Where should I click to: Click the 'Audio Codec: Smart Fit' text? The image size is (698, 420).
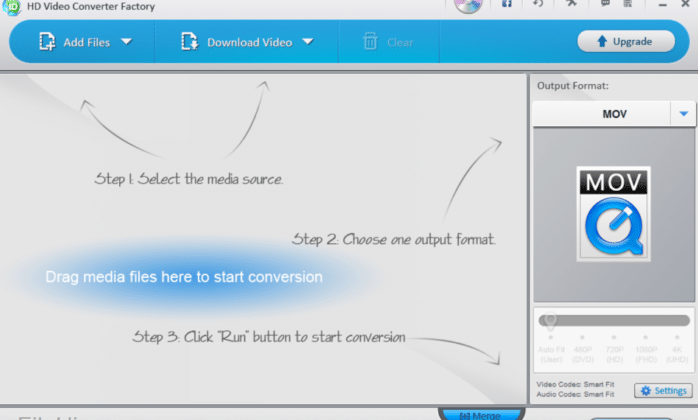(x=575, y=394)
